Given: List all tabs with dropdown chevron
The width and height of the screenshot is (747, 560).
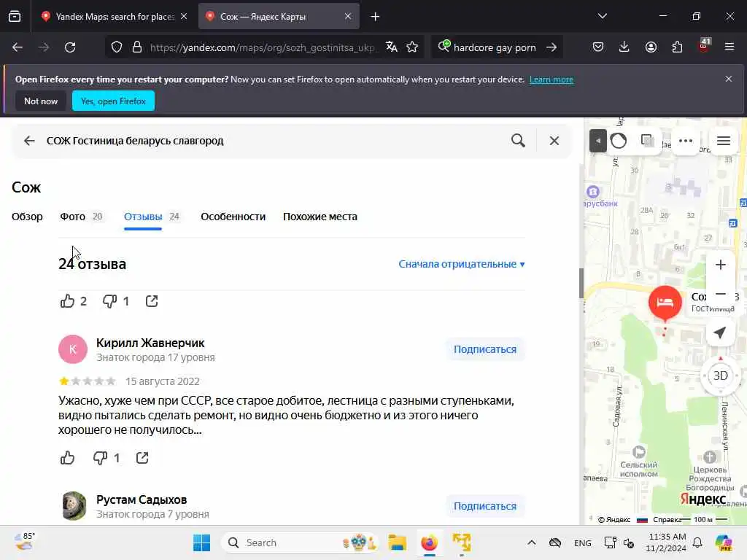Looking at the screenshot, I should [602, 16].
